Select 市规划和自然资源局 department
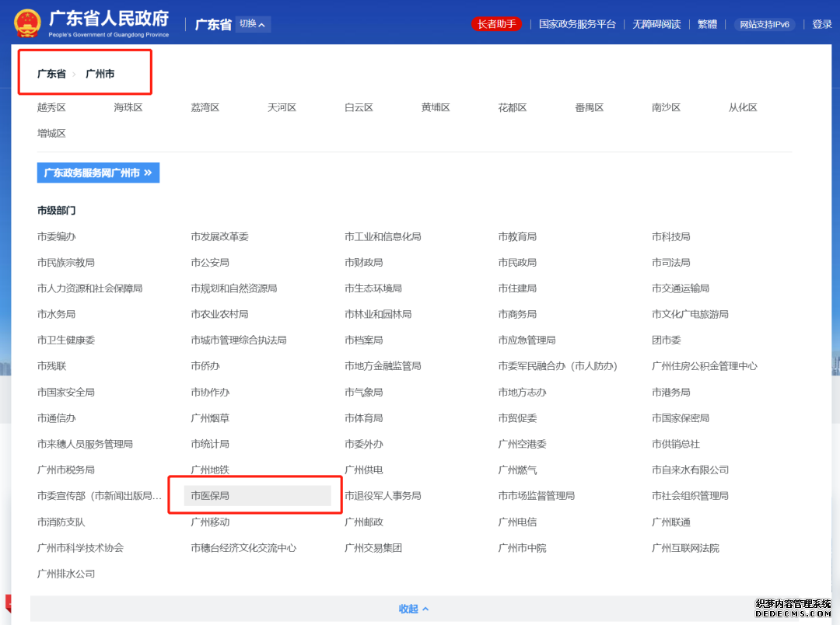The height and width of the screenshot is (625, 840). tap(234, 288)
